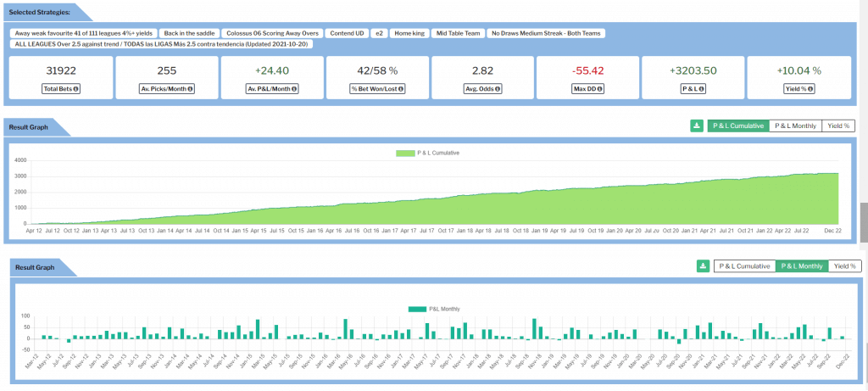This screenshot has height=391, width=868.
Task: Show info for Av. P&L/Month
Action: [298, 89]
